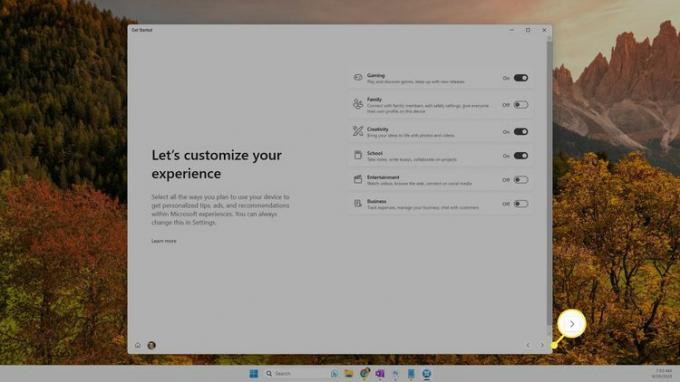
Task: Minimize the Get Started window
Action: 512,30
